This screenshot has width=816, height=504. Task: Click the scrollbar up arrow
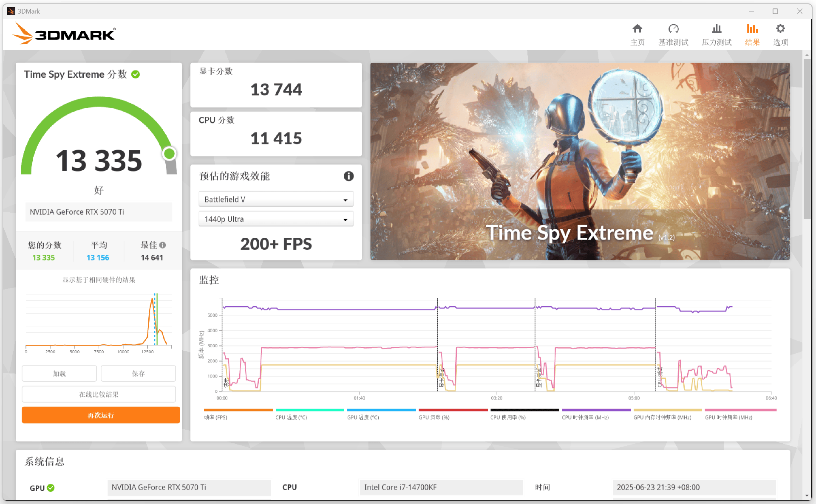807,55
